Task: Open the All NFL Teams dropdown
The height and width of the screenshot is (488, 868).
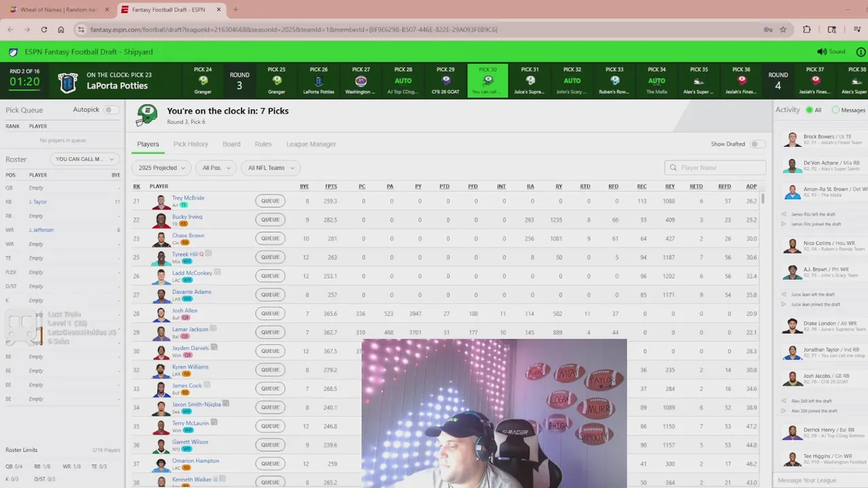Action: click(x=271, y=168)
